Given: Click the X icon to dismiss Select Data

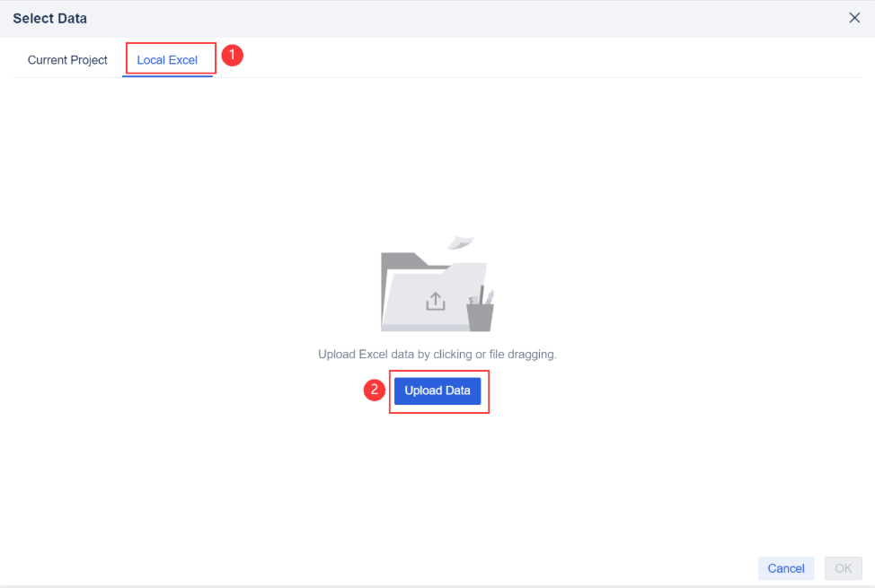Looking at the screenshot, I should tap(854, 17).
